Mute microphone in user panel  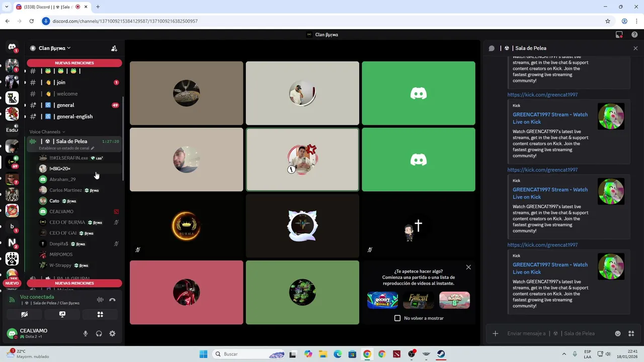[x=86, y=333]
